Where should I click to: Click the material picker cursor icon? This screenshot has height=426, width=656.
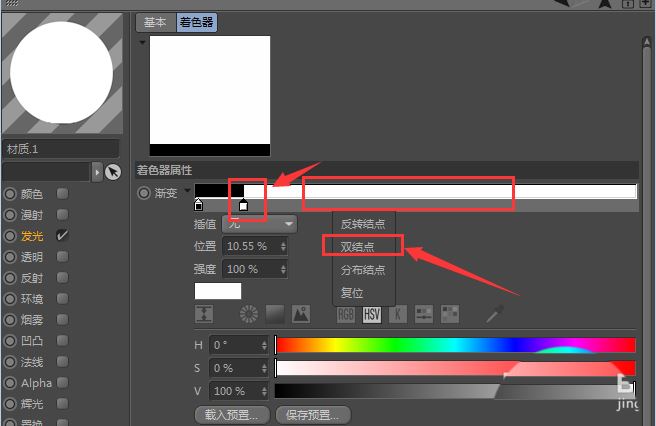(x=113, y=172)
